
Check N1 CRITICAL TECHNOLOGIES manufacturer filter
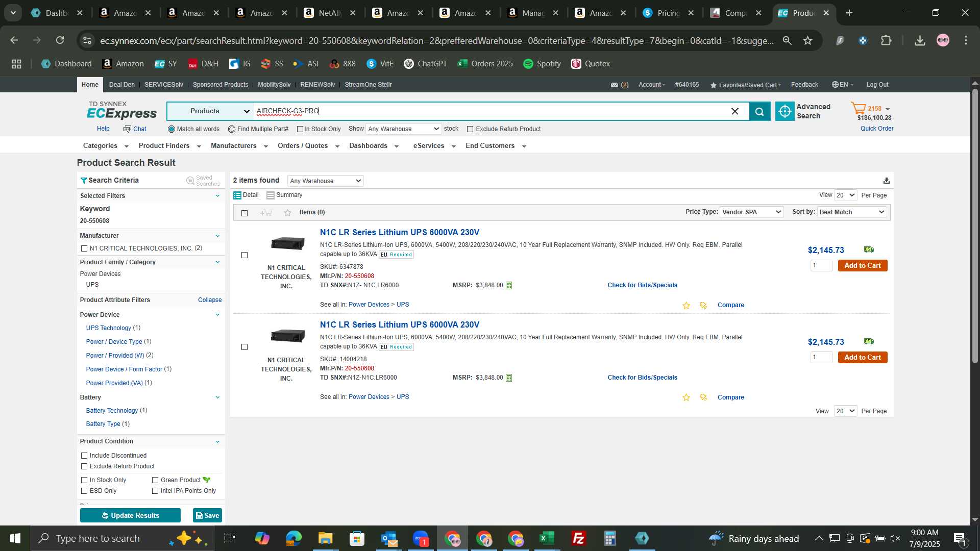pyautogui.click(x=84, y=248)
